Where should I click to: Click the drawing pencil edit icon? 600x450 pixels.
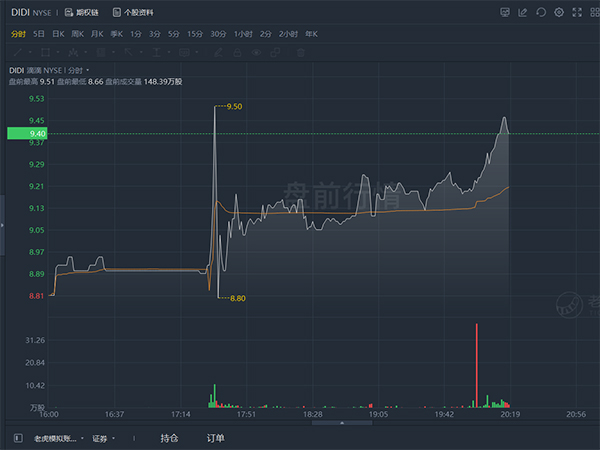218,52
